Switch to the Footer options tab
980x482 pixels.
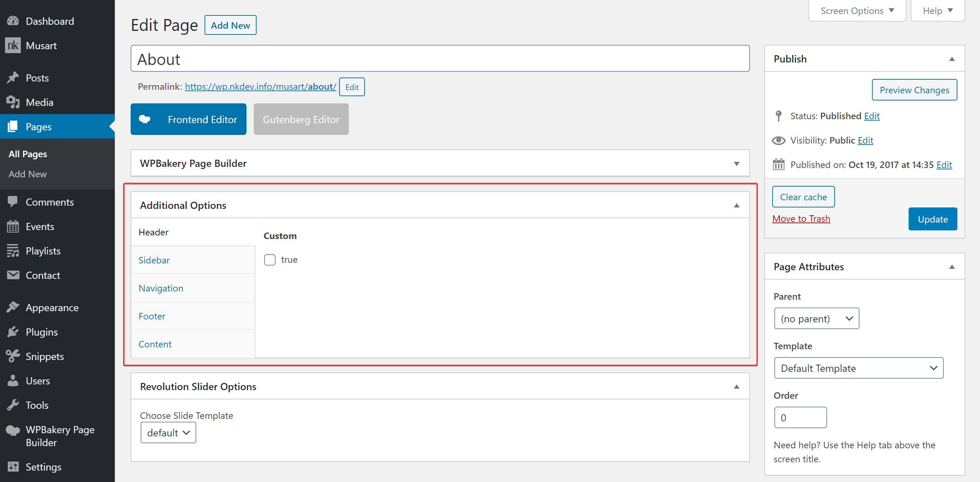193,316
